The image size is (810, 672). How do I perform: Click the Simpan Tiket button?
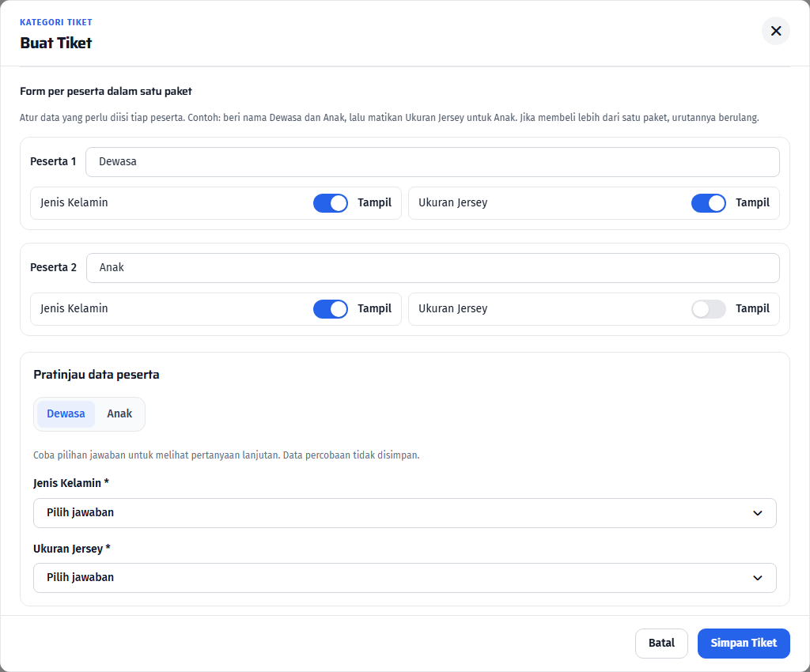[744, 643]
